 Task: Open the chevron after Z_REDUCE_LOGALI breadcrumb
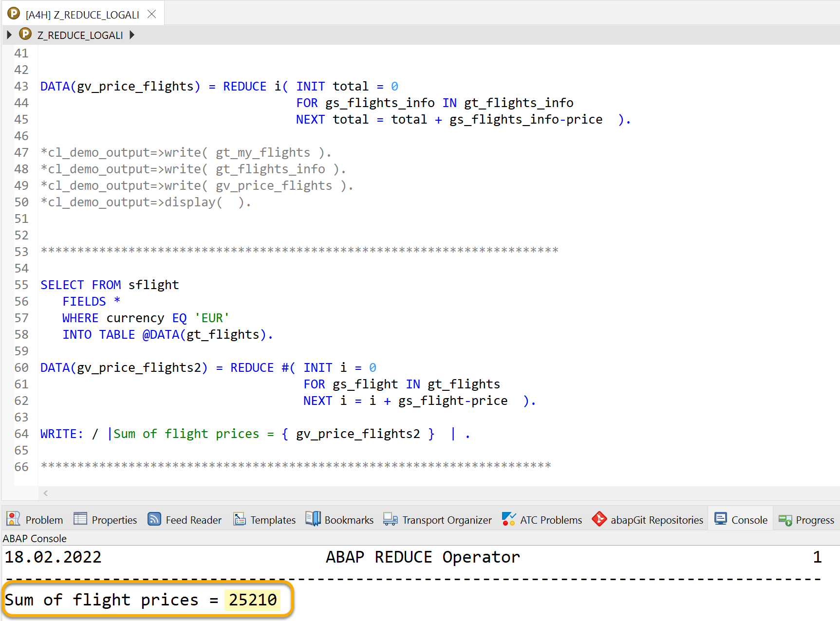click(x=132, y=35)
